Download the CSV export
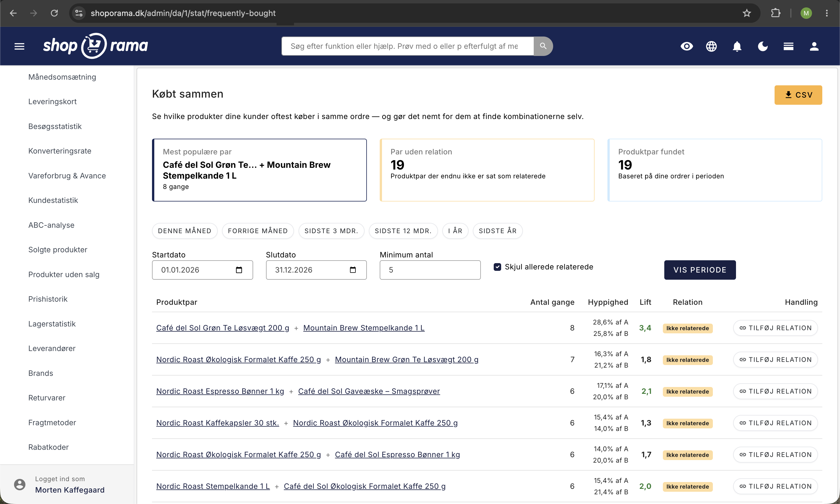 798,95
